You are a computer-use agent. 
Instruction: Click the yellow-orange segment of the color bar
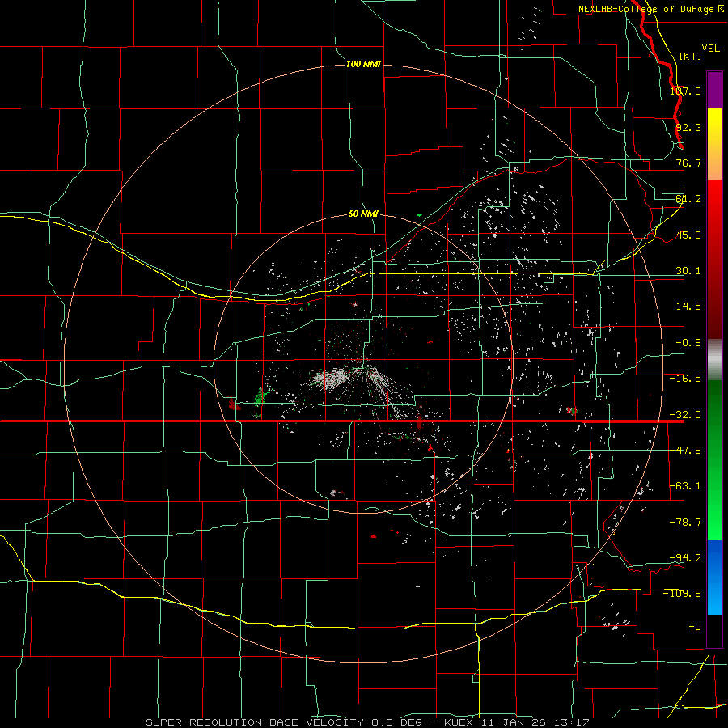point(714,144)
